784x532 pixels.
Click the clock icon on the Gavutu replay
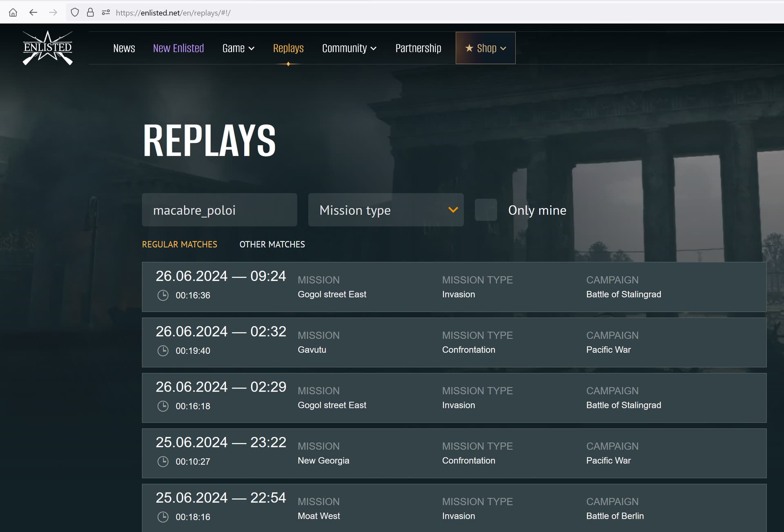(163, 351)
